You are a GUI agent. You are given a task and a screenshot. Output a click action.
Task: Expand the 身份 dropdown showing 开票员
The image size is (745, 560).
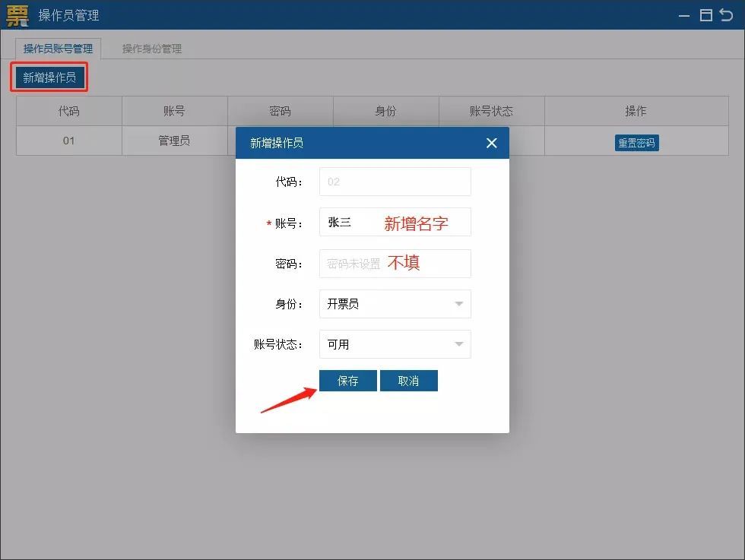tap(395, 304)
